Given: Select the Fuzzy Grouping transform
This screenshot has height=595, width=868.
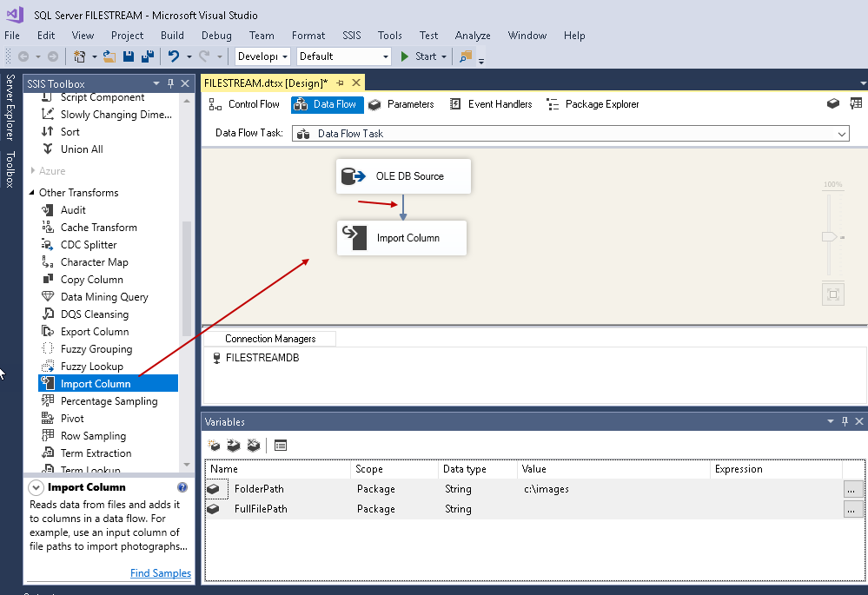Looking at the screenshot, I should click(96, 349).
